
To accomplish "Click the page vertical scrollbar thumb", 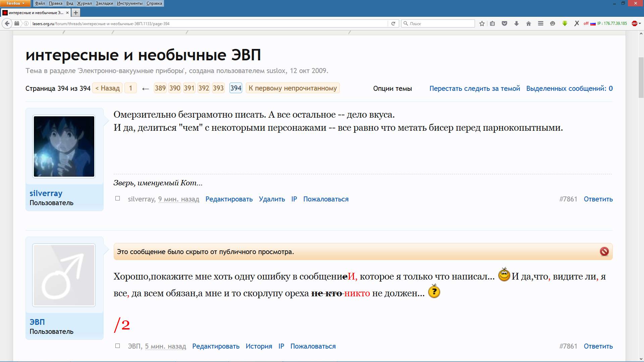I will pos(641,77).
